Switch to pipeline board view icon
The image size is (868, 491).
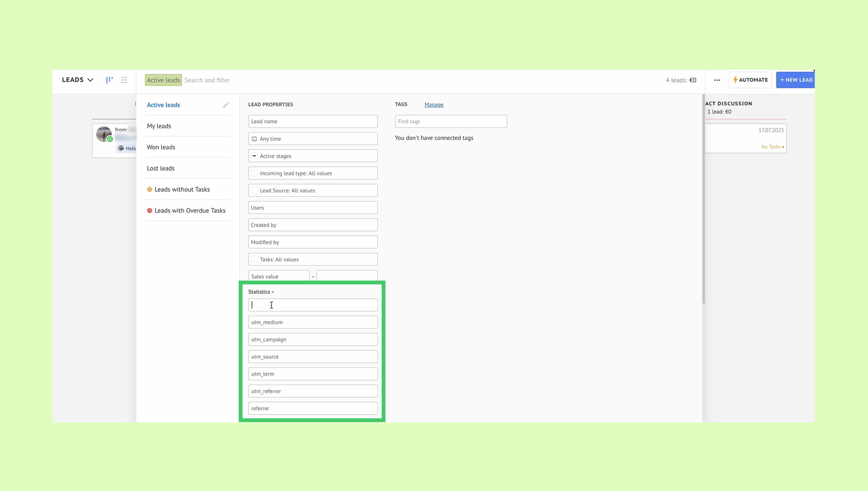pos(109,80)
